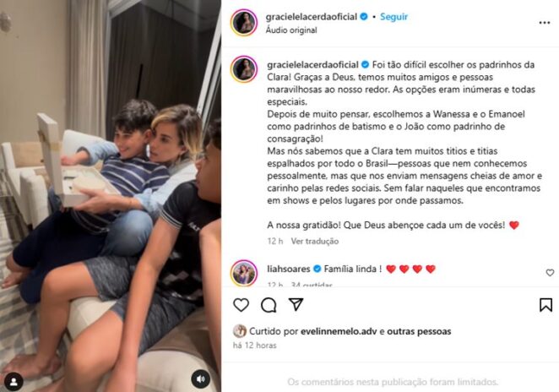This screenshot has height=392, width=559.
Task: Save the post with the bookmark icon
Action: (x=545, y=305)
